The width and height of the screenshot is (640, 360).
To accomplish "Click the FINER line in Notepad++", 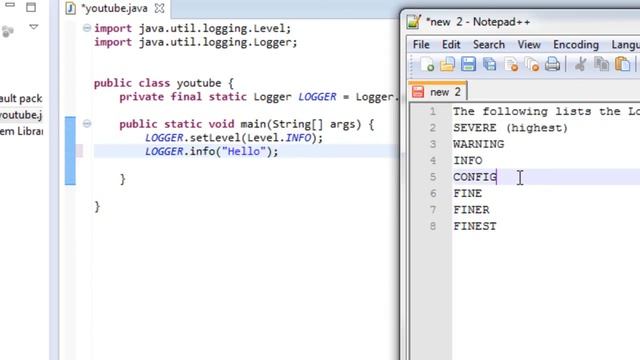I will click(x=471, y=209).
